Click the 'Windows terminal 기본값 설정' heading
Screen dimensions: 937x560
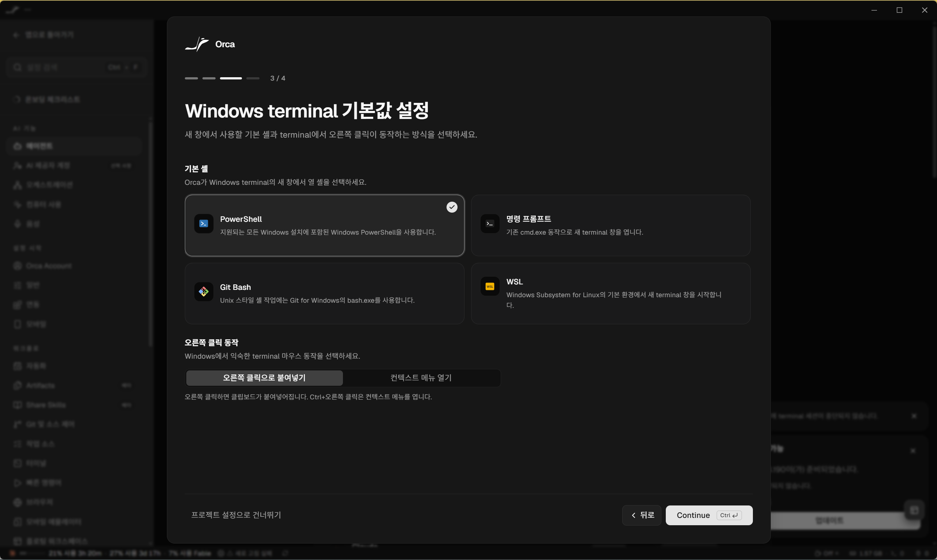pos(306,111)
